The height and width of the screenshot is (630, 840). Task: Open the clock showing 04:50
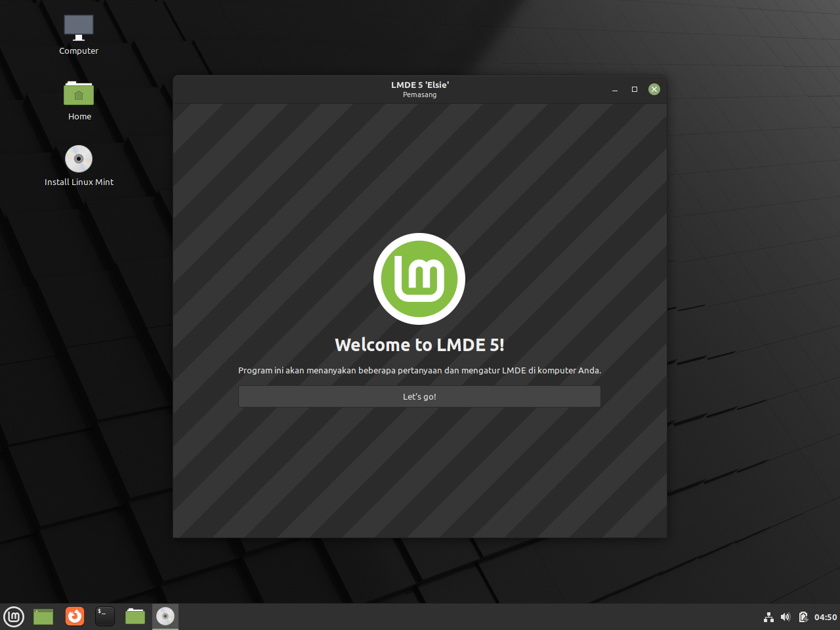click(826, 617)
